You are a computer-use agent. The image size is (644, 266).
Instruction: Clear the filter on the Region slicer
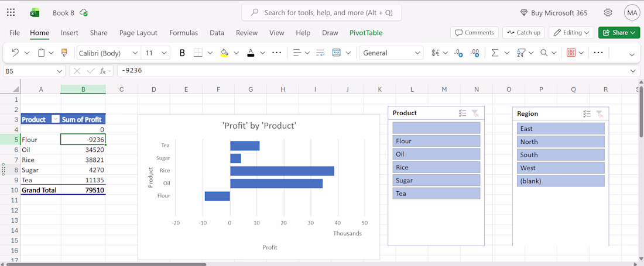[x=600, y=113]
